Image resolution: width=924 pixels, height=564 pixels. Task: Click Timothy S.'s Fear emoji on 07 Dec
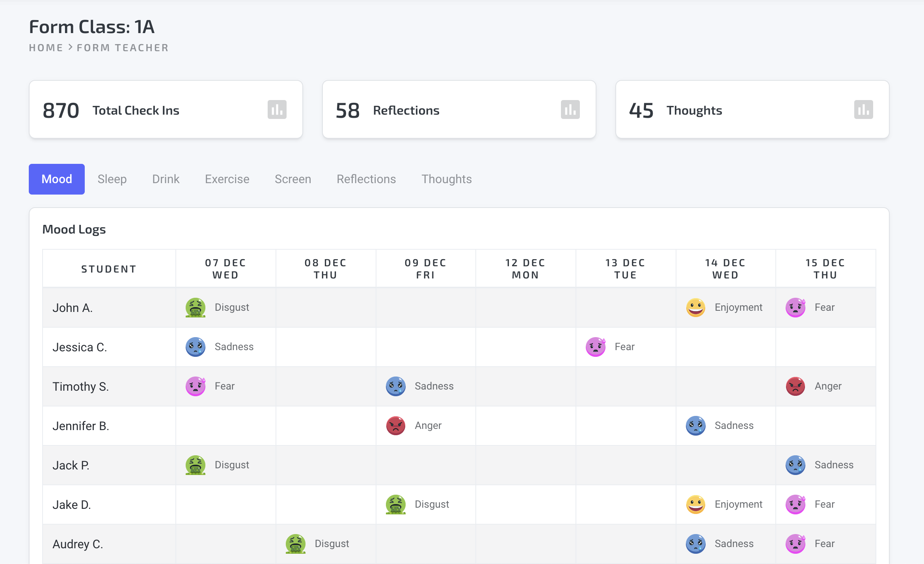tap(196, 386)
